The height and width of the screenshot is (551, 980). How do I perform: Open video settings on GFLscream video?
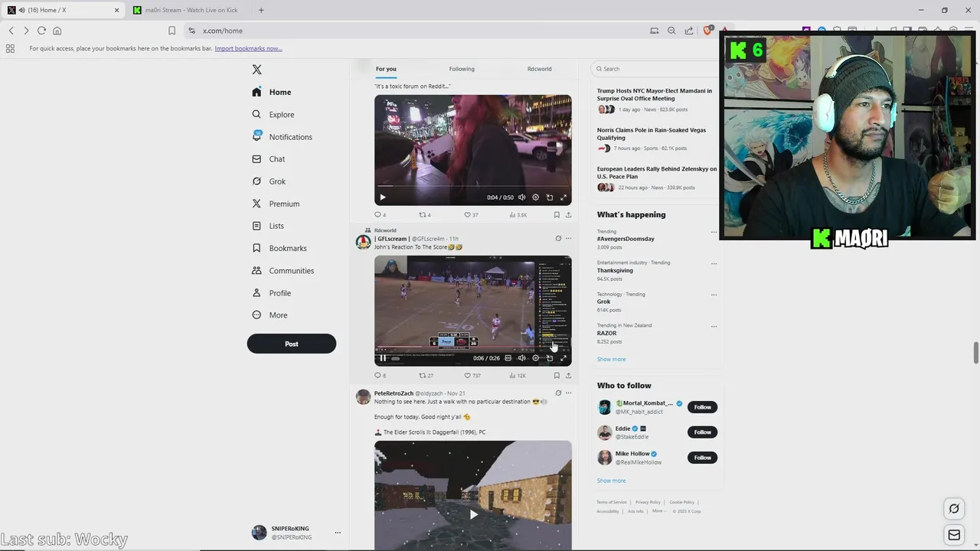tap(535, 358)
